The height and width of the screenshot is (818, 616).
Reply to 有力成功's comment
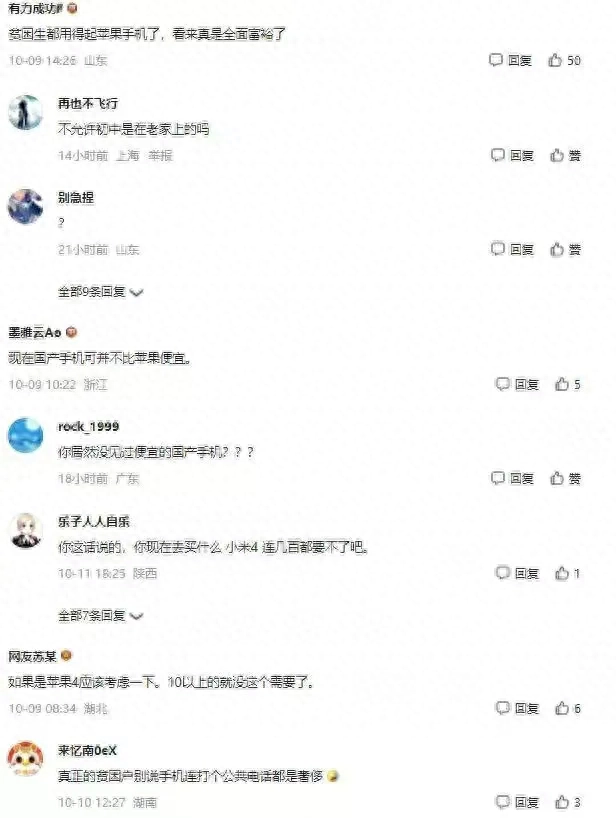click(510, 61)
